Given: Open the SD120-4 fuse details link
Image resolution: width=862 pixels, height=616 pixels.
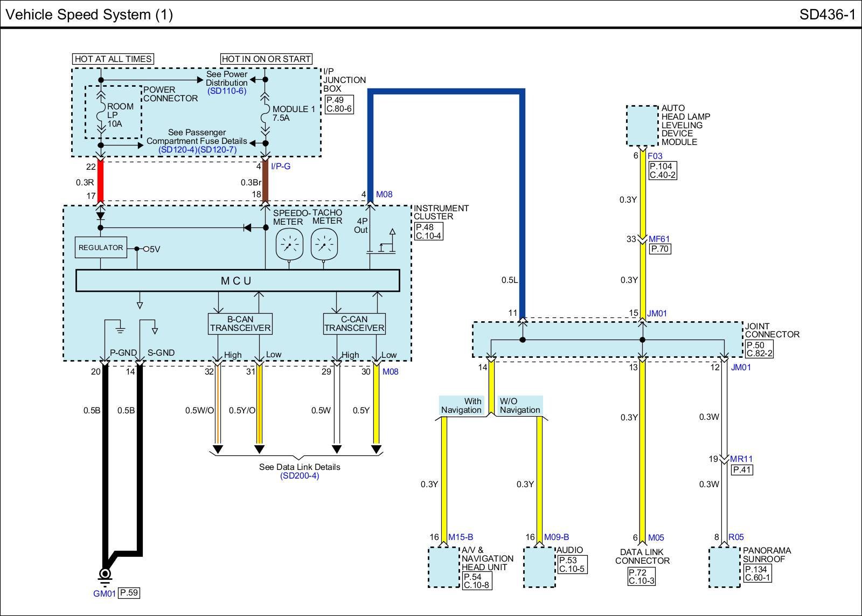Looking at the screenshot, I should tap(178, 149).
